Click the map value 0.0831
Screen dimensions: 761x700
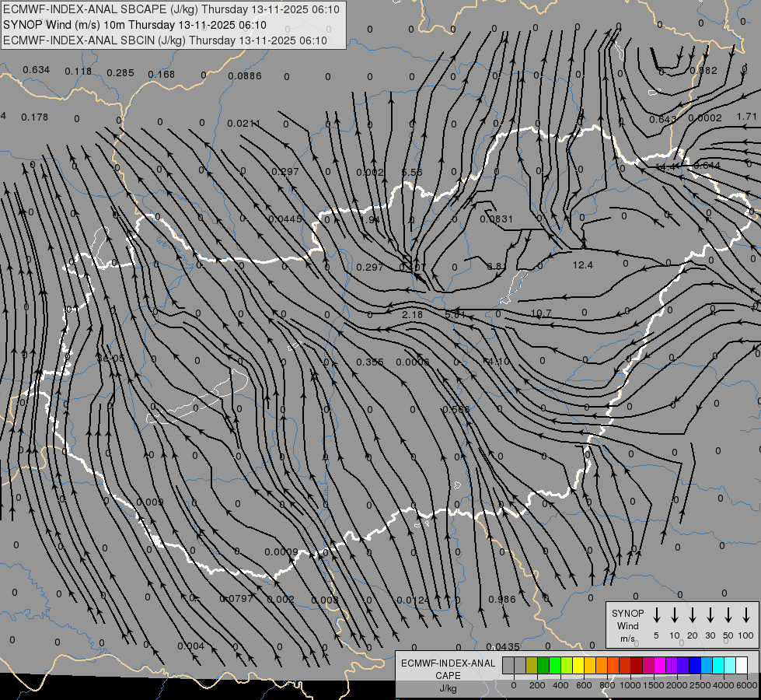tap(496, 219)
